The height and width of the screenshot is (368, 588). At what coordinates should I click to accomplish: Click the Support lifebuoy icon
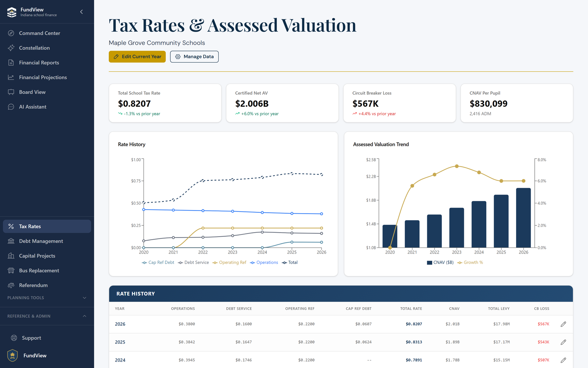[x=14, y=338]
